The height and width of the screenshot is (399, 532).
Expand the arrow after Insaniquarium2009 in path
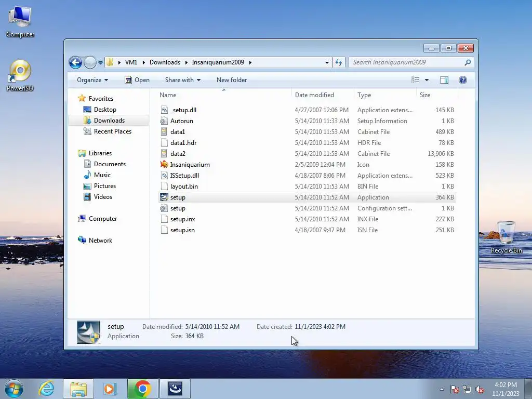point(250,62)
